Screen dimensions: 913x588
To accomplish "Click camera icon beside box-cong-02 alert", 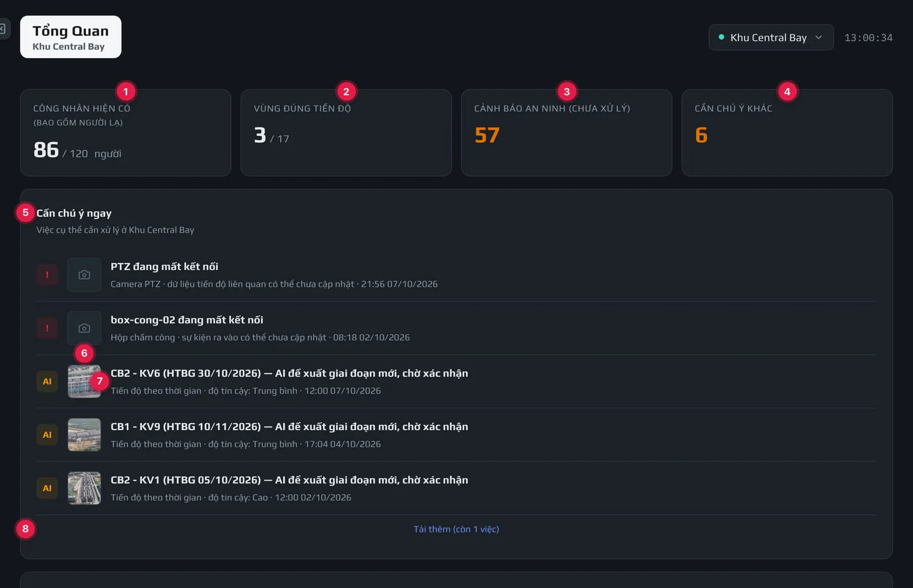I will point(84,328).
